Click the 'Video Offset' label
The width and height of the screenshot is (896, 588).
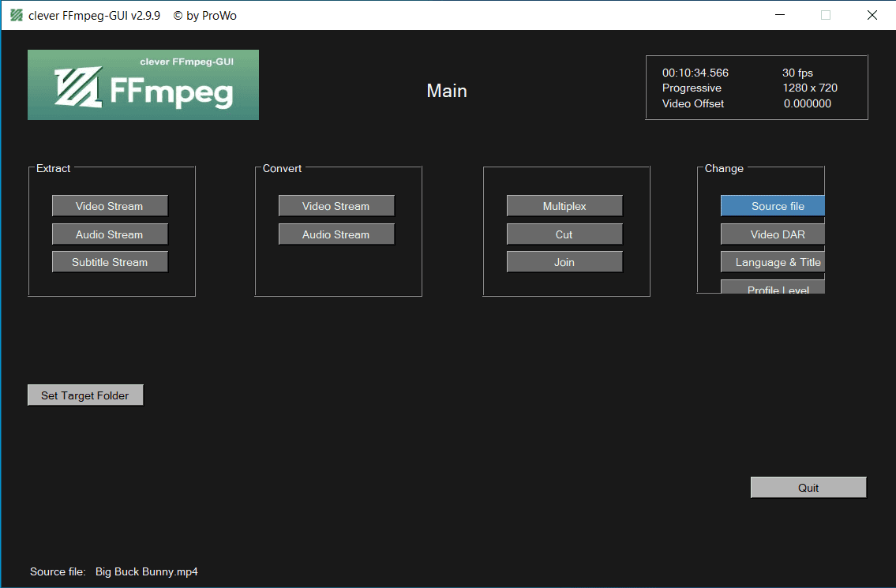pos(693,103)
